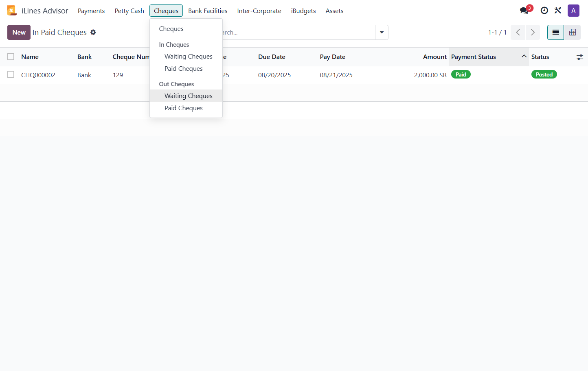Viewport: 588px width, 371px height.
Task: Click the iLines Advisor app logo icon
Action: click(12, 11)
